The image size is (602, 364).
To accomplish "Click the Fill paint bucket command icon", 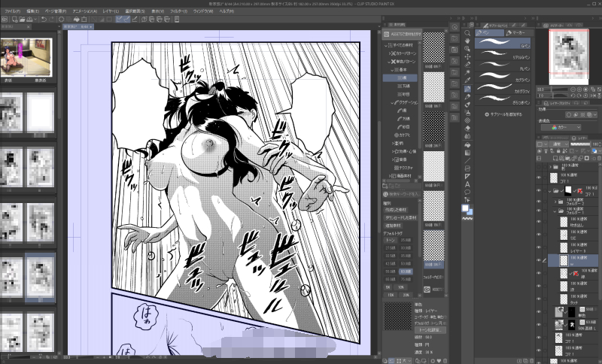I will 77,20.
